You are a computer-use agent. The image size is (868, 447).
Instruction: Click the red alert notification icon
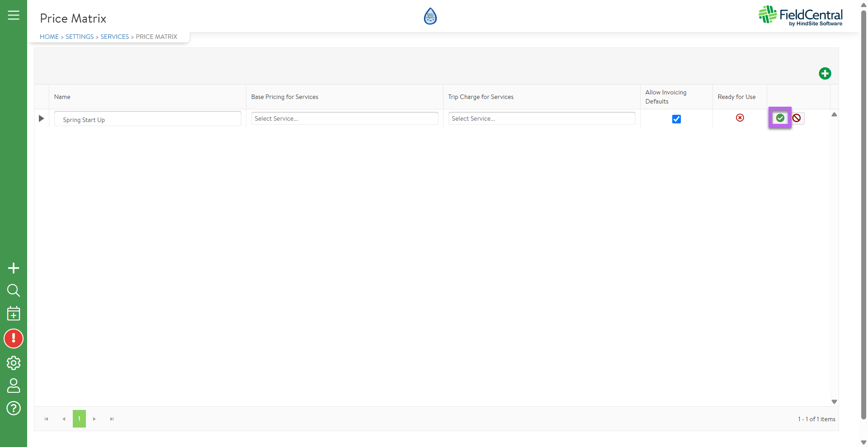pyautogui.click(x=14, y=339)
